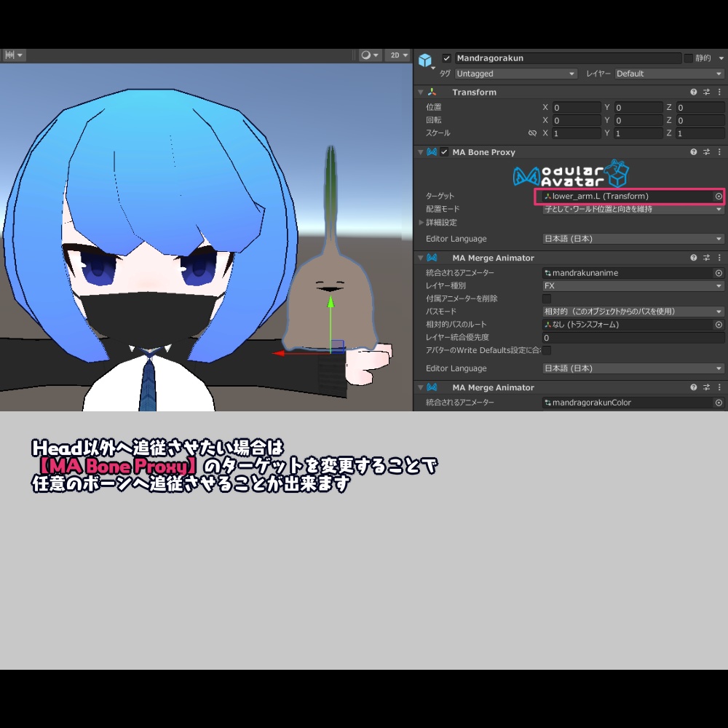Click the help icon on MA Bone Proxy
Image resolution: width=728 pixels, height=728 pixels.
(x=692, y=151)
